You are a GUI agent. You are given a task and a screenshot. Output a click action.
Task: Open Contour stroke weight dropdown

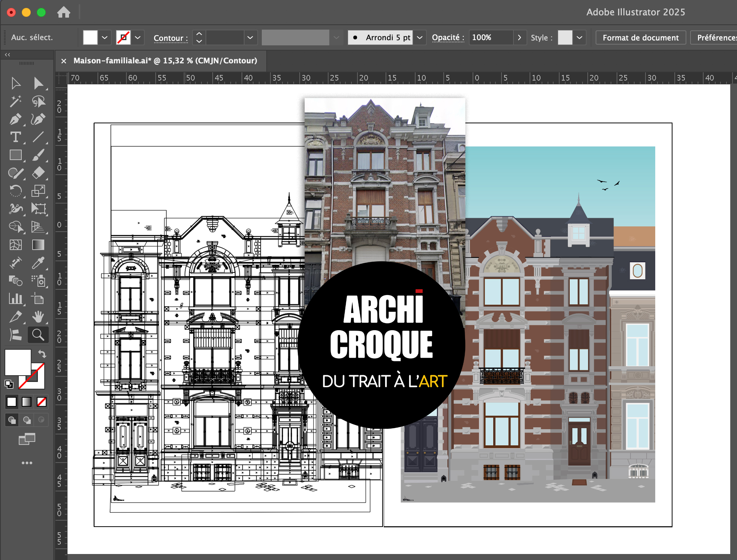coord(250,37)
